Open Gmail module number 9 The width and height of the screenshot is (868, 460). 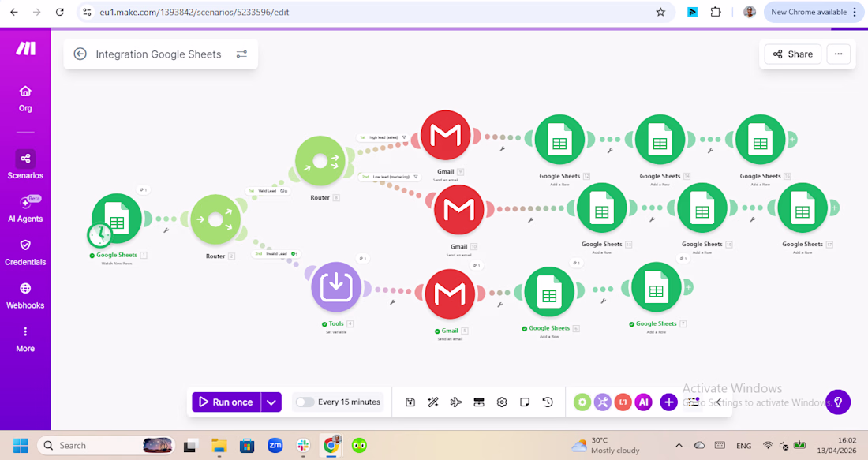(446, 136)
